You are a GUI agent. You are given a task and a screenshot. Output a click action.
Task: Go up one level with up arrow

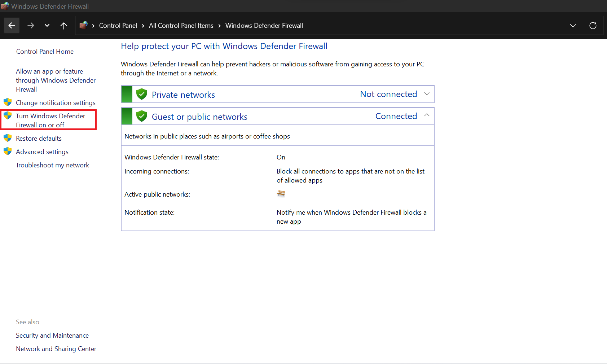point(64,26)
